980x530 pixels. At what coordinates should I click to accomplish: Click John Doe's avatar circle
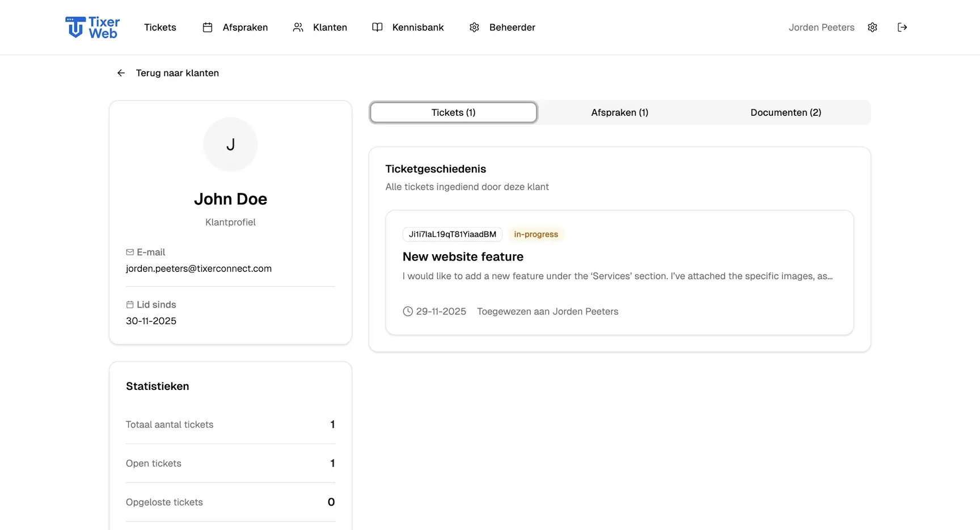(x=230, y=144)
